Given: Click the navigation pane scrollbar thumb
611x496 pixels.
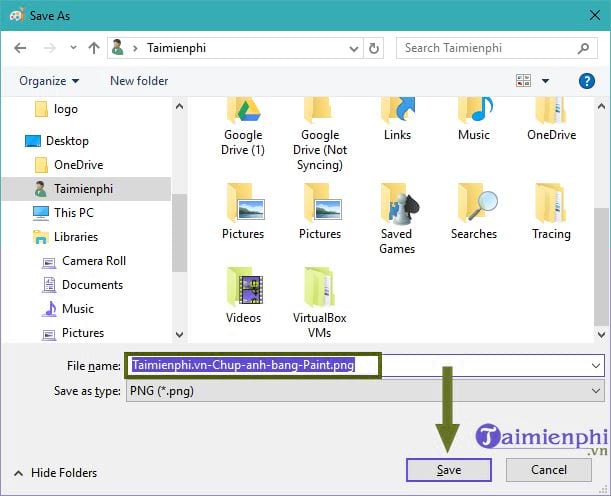Looking at the screenshot, I should (179, 233).
